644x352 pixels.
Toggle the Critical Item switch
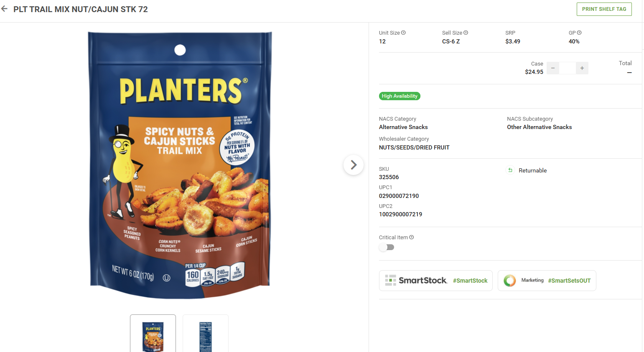pos(387,247)
